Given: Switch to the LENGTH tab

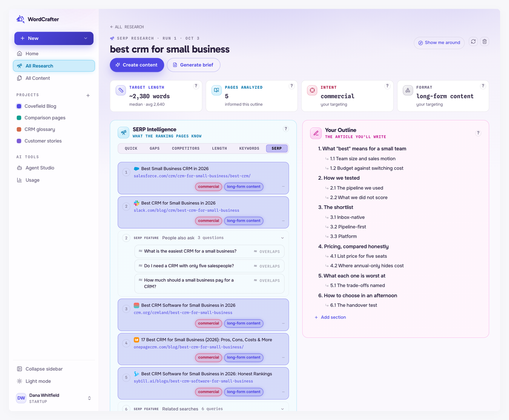Looking at the screenshot, I should click(220, 148).
